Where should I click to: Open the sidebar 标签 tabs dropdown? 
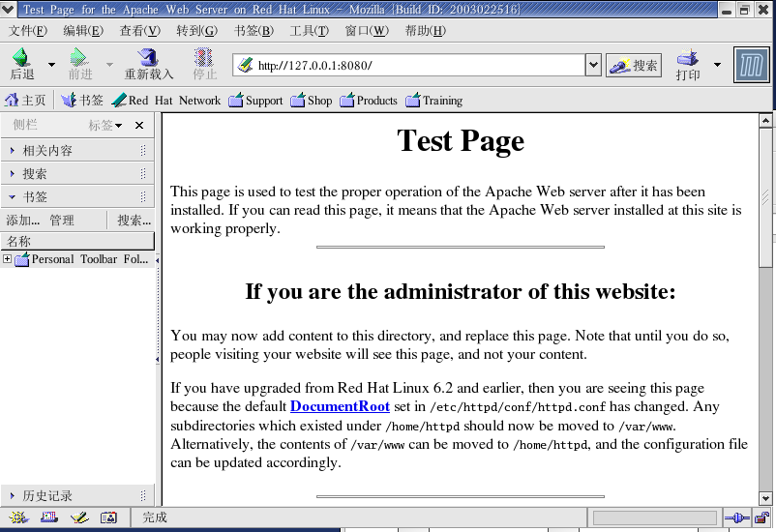pyautogui.click(x=105, y=125)
